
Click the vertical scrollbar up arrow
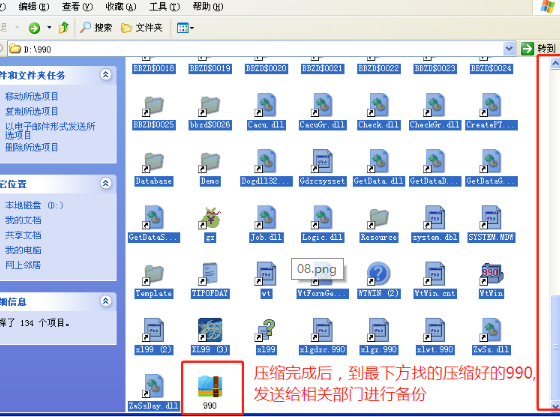point(555,64)
